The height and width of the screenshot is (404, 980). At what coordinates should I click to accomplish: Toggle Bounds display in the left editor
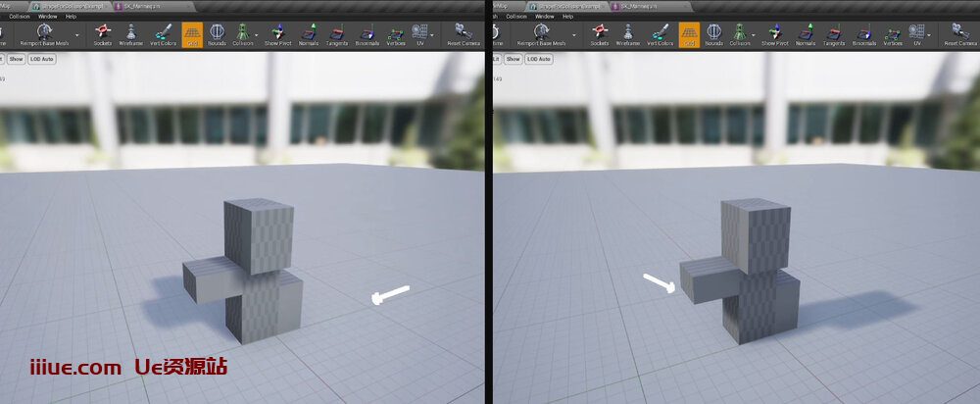(x=217, y=34)
